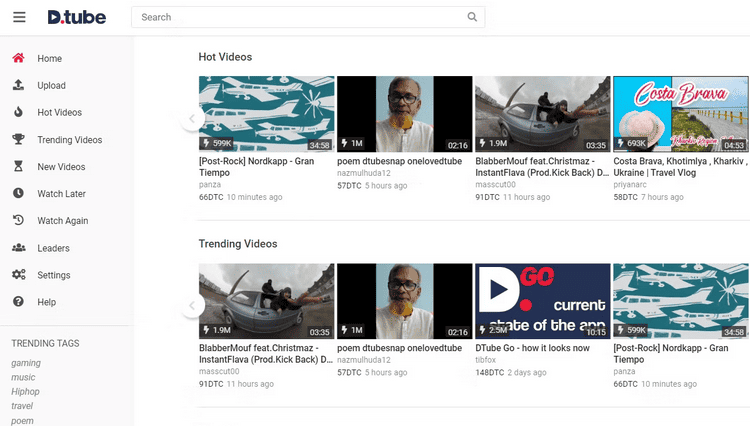This screenshot has width=750, height=426.
Task: Click the Watch Later clock icon
Action: coord(18,193)
